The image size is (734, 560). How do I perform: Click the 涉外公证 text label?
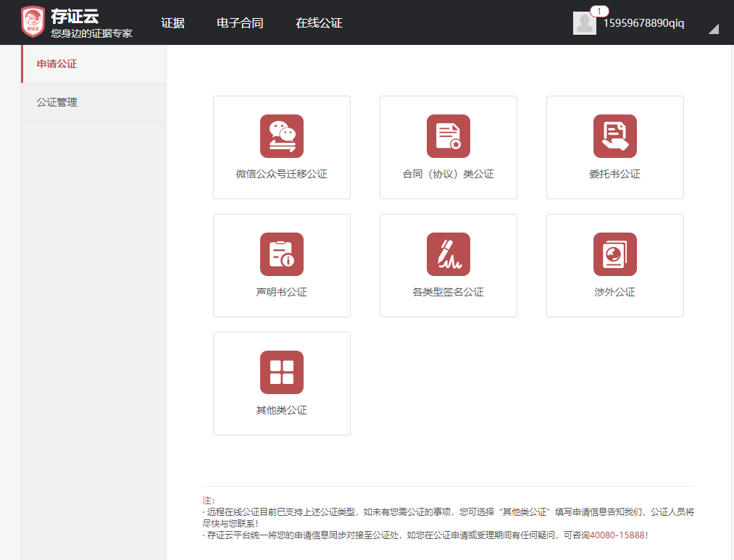click(615, 292)
